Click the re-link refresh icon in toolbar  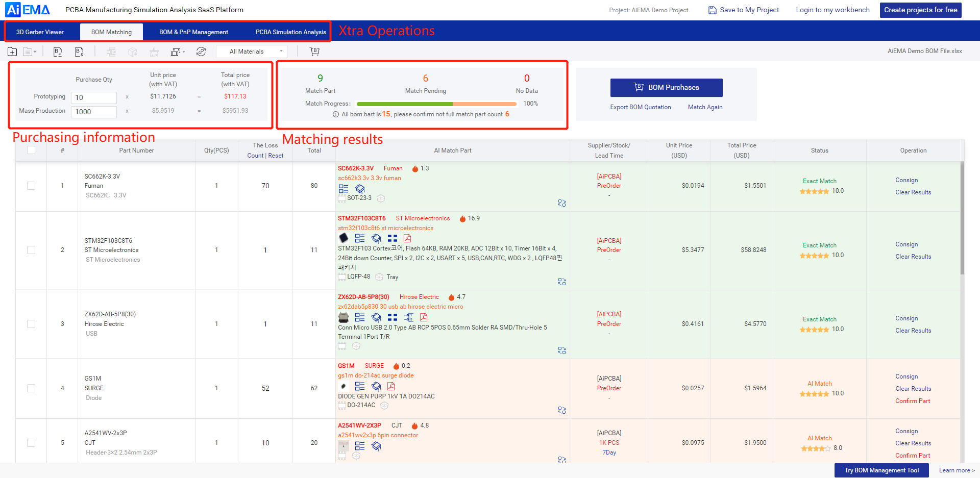[201, 52]
